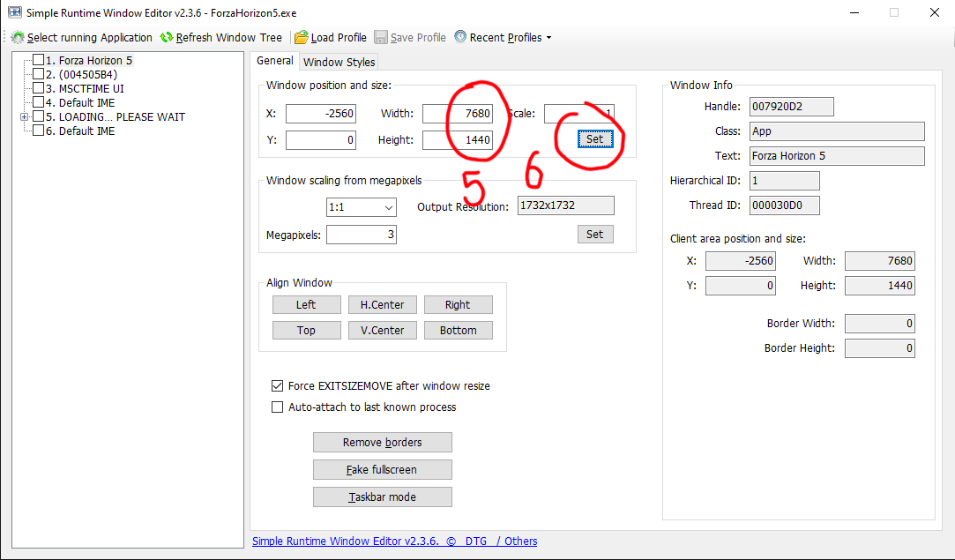Click the Y position input field

click(321, 140)
